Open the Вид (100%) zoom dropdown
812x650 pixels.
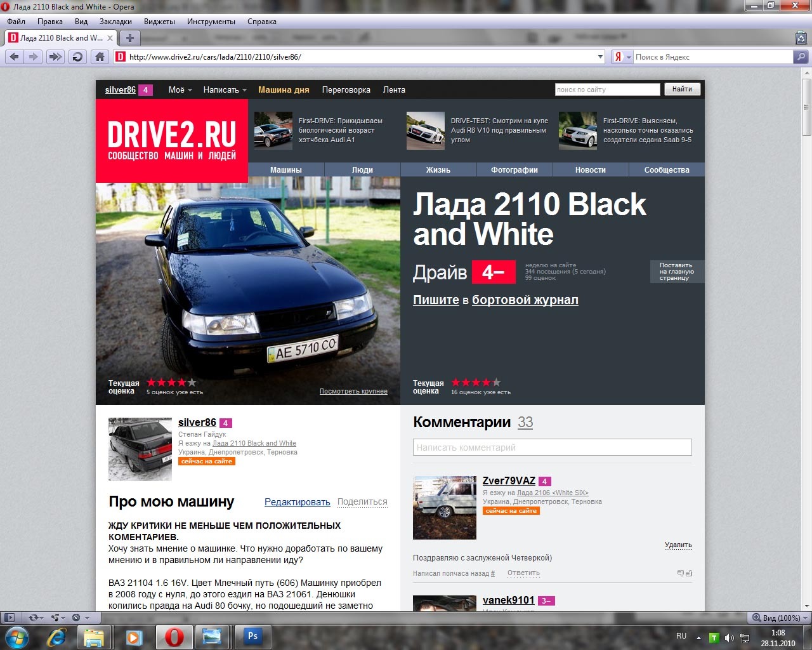pyautogui.click(x=780, y=618)
